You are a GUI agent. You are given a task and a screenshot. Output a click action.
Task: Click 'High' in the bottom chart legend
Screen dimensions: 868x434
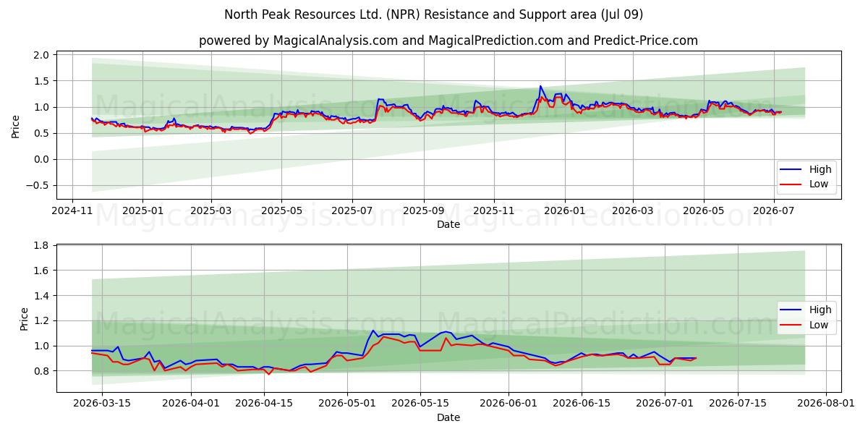[x=820, y=310]
